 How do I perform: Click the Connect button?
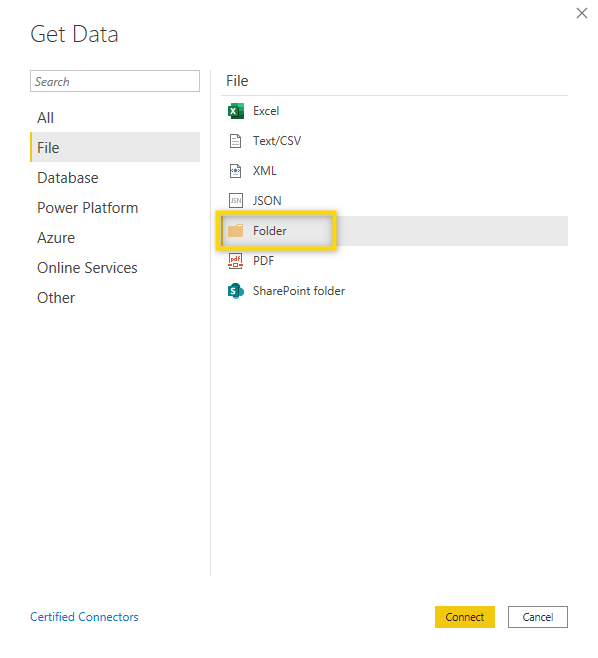tap(465, 617)
